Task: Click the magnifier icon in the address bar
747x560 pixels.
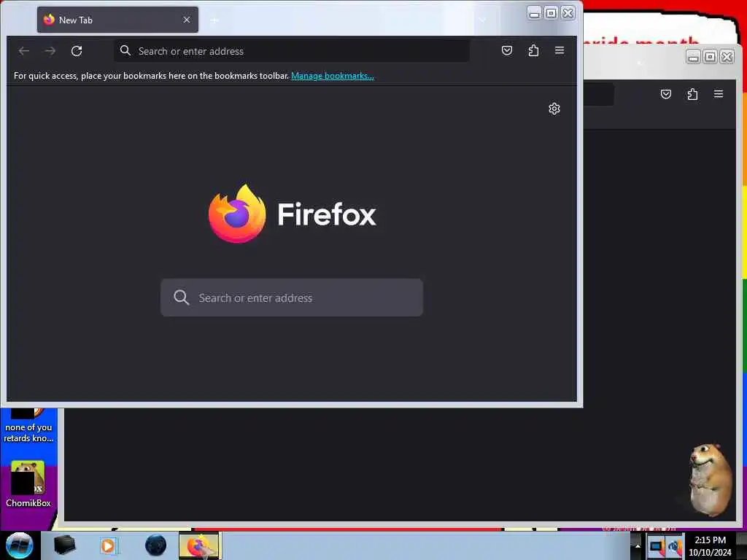Action: tap(125, 50)
